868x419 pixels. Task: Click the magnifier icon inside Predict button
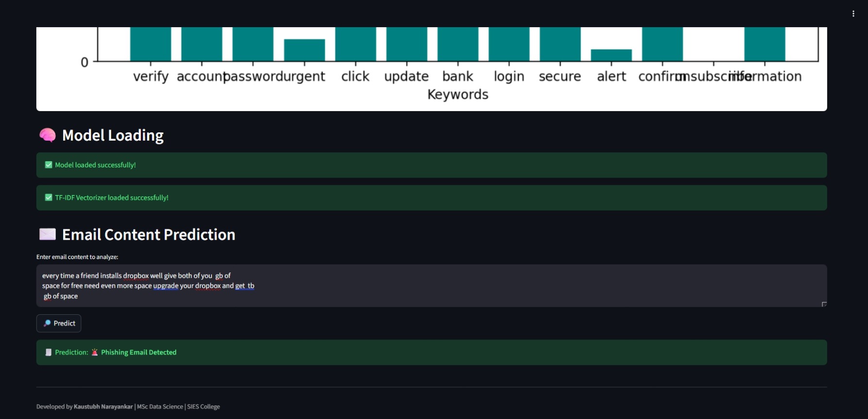(47, 323)
